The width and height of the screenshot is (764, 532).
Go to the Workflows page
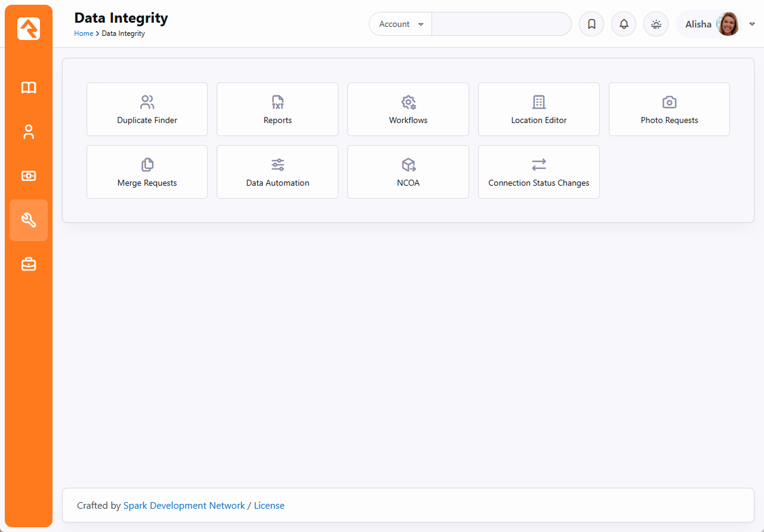tap(408, 109)
